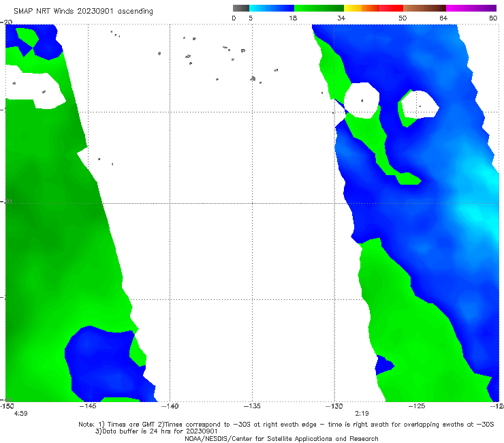
Task: Pick the yellow-orange color bar segment after 34
Action: coord(362,8)
